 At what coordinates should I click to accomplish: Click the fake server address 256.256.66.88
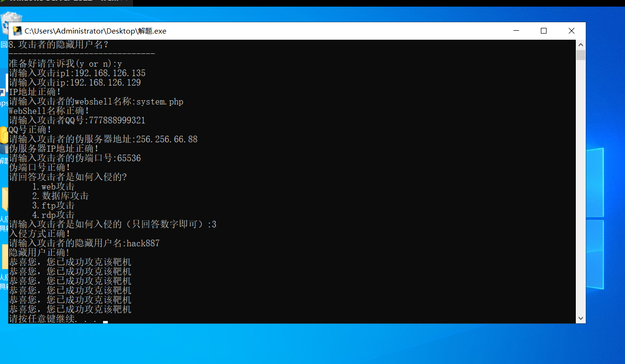click(167, 139)
